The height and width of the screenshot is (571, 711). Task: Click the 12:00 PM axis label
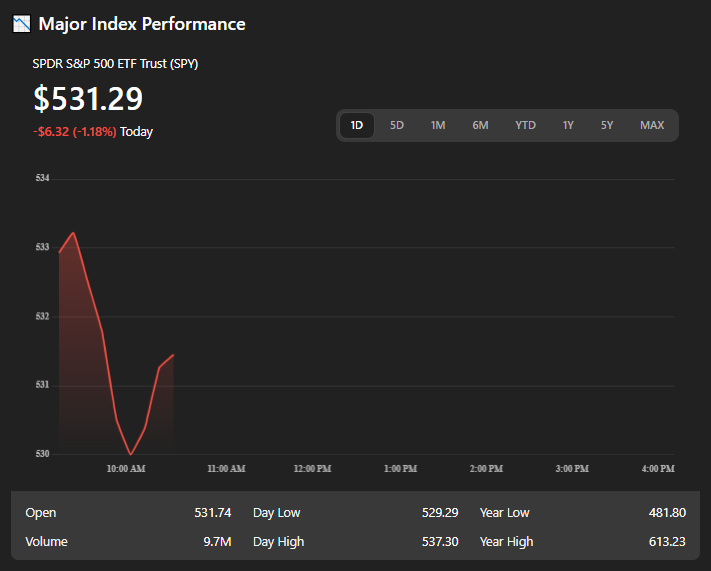(312, 469)
